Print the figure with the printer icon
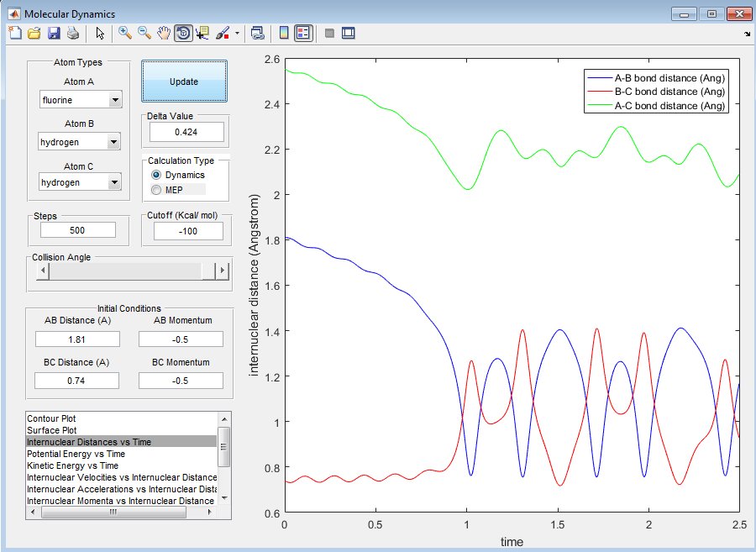Screen dimensions: 756x552 73,33
